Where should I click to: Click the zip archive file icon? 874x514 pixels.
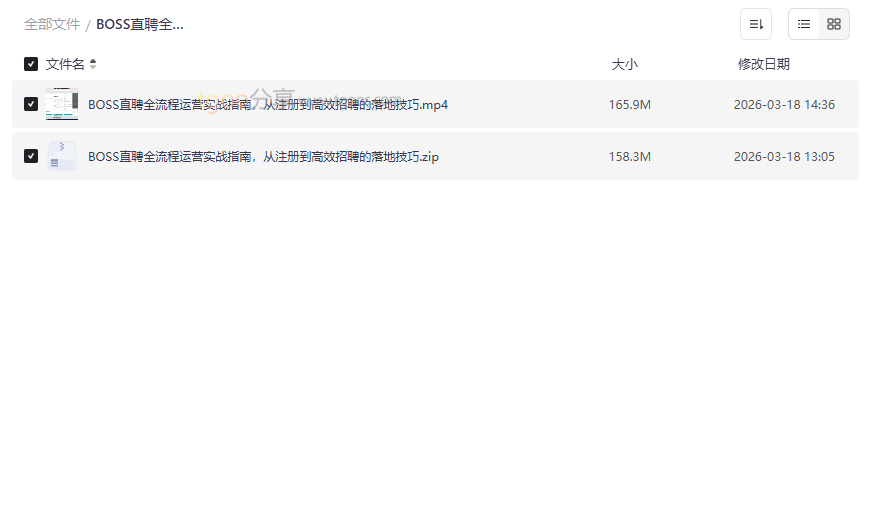(x=62, y=156)
